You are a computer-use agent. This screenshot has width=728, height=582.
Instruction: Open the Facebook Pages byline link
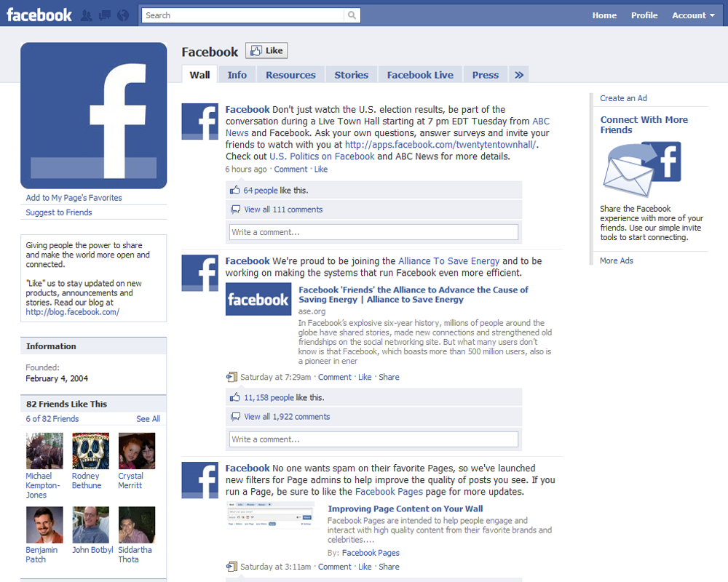tap(371, 553)
